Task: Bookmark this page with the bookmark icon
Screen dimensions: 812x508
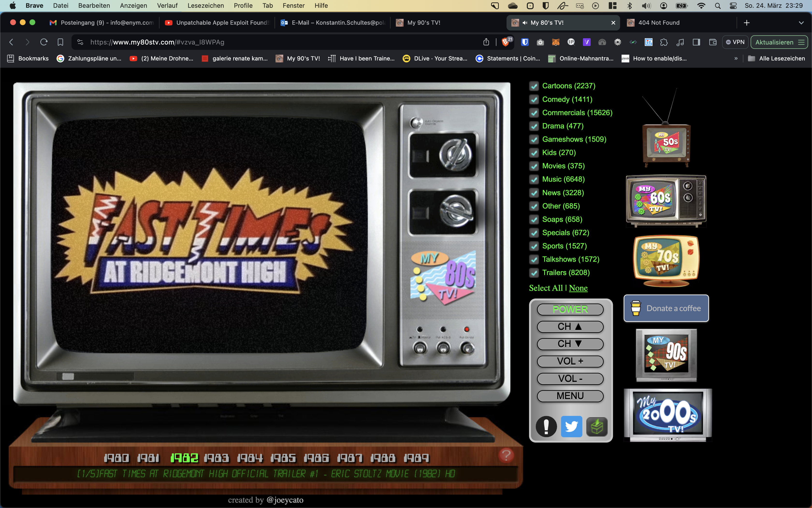Action: pos(60,42)
